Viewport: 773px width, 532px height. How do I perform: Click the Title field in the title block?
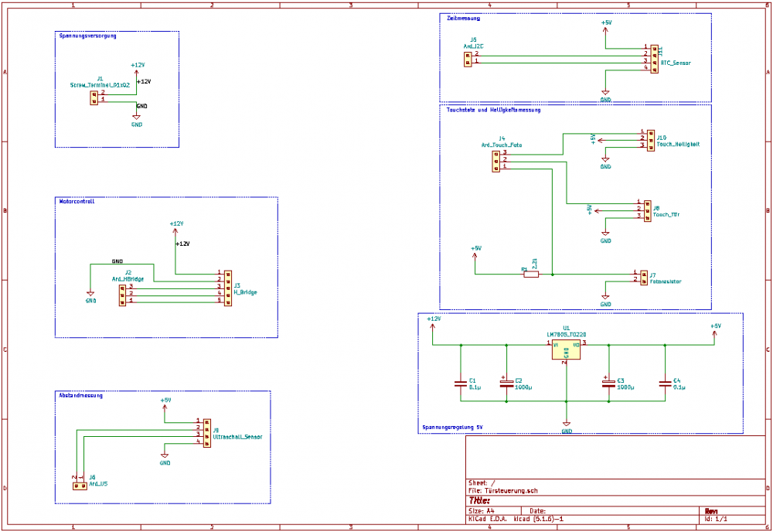(x=480, y=500)
